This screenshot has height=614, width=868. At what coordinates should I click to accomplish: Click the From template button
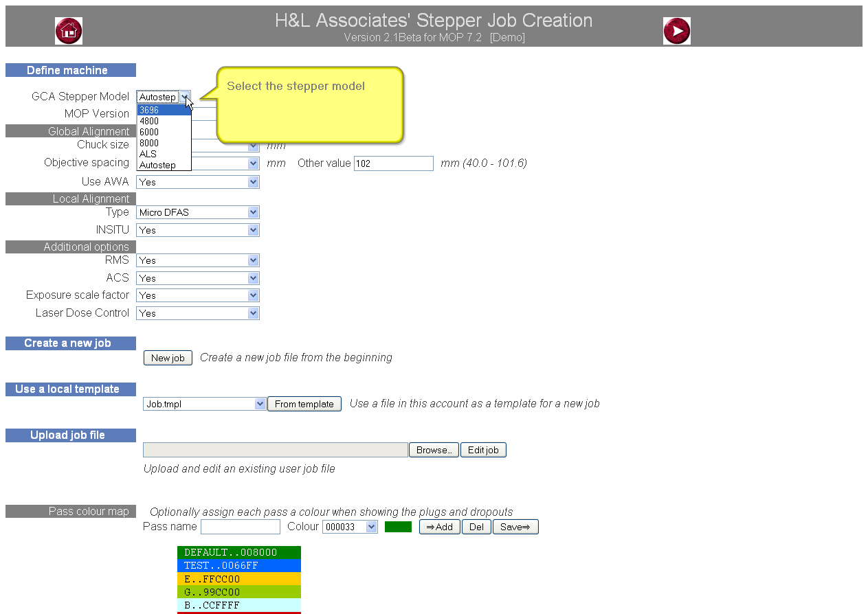pos(304,404)
